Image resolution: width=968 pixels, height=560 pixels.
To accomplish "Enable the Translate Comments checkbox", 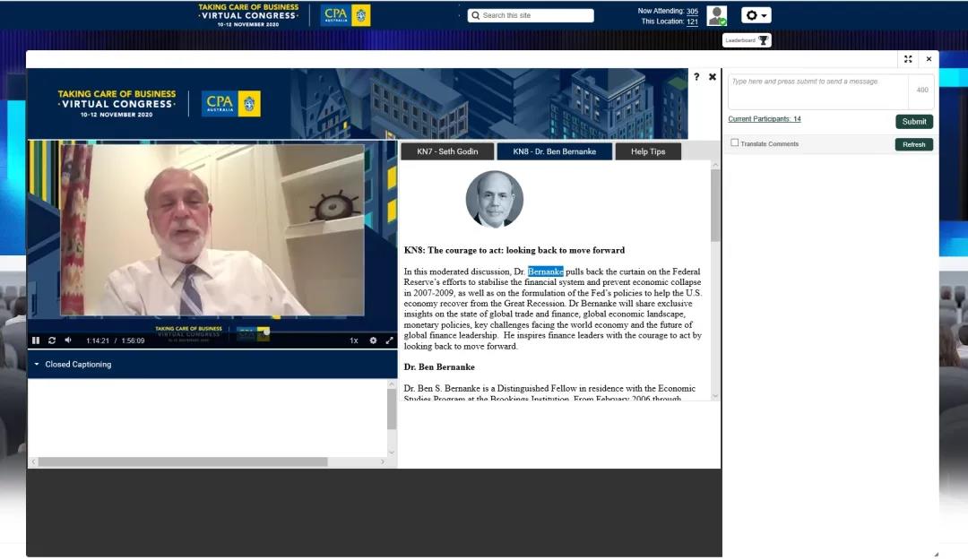I will (735, 142).
